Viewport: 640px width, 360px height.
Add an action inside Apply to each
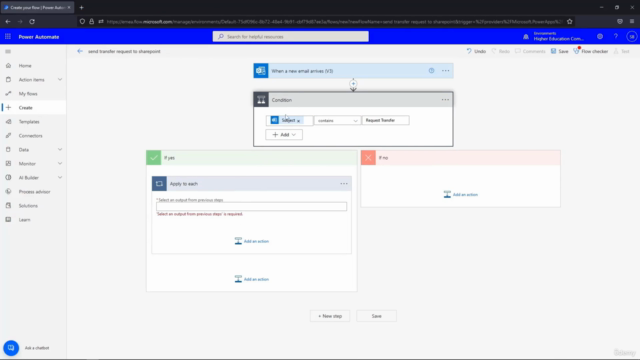(x=251, y=241)
